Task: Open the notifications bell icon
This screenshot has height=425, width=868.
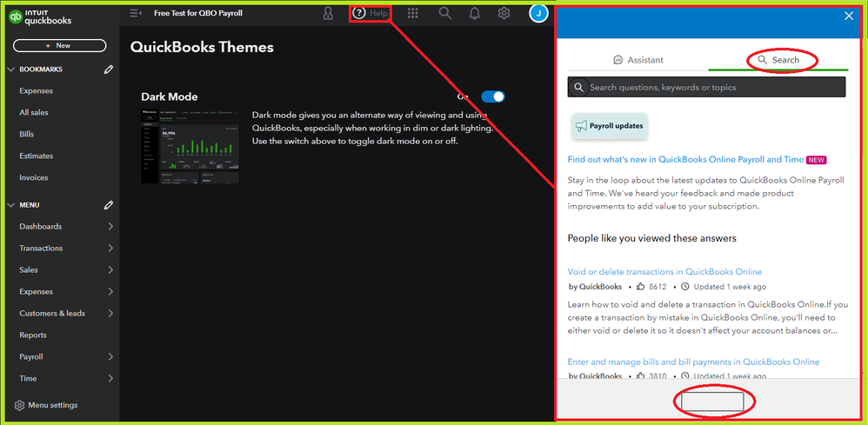Action: click(474, 13)
